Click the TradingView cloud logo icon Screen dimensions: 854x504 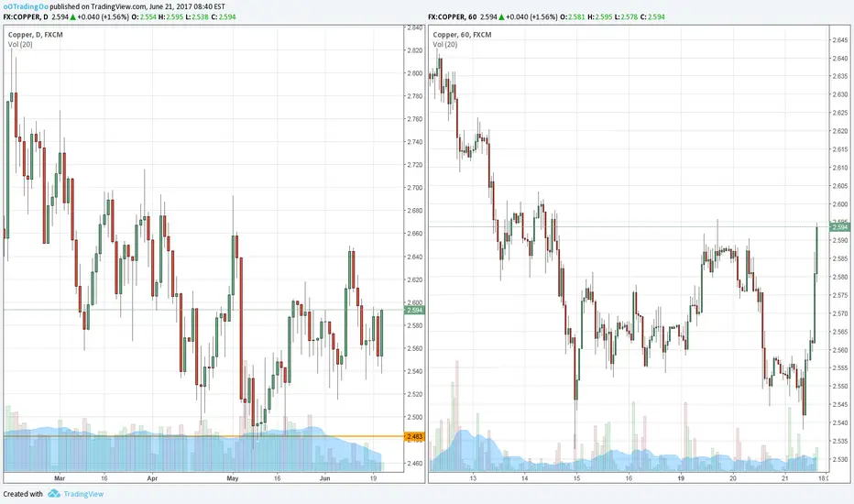click(54, 494)
